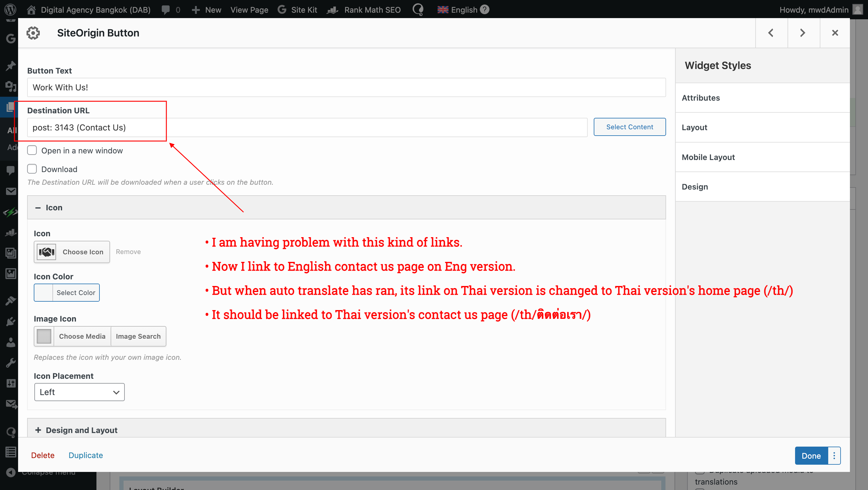Screen dimensions: 868x490
Task: Click the Select Color button
Action: pyautogui.click(x=76, y=292)
